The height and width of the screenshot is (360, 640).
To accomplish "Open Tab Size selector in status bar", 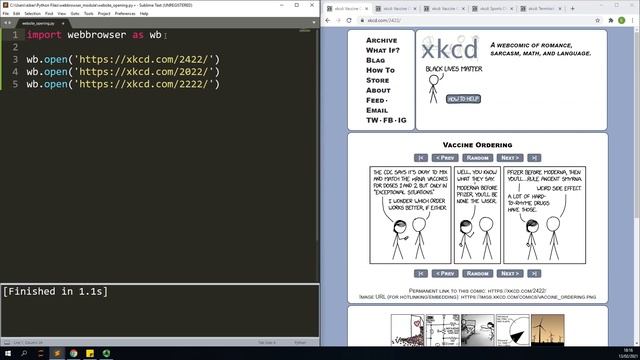I will [267, 342].
